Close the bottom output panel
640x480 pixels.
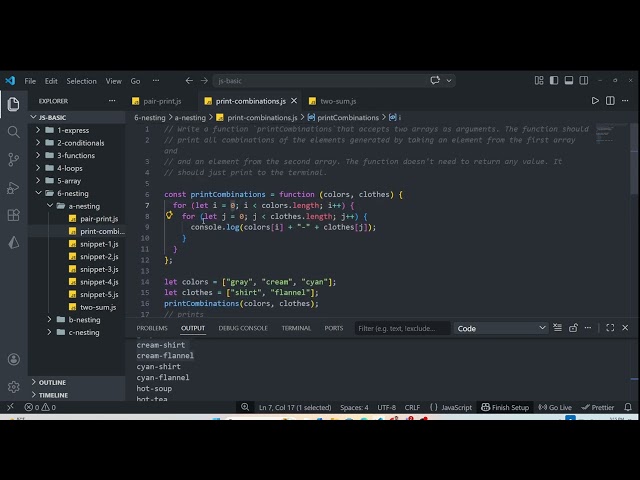625,328
